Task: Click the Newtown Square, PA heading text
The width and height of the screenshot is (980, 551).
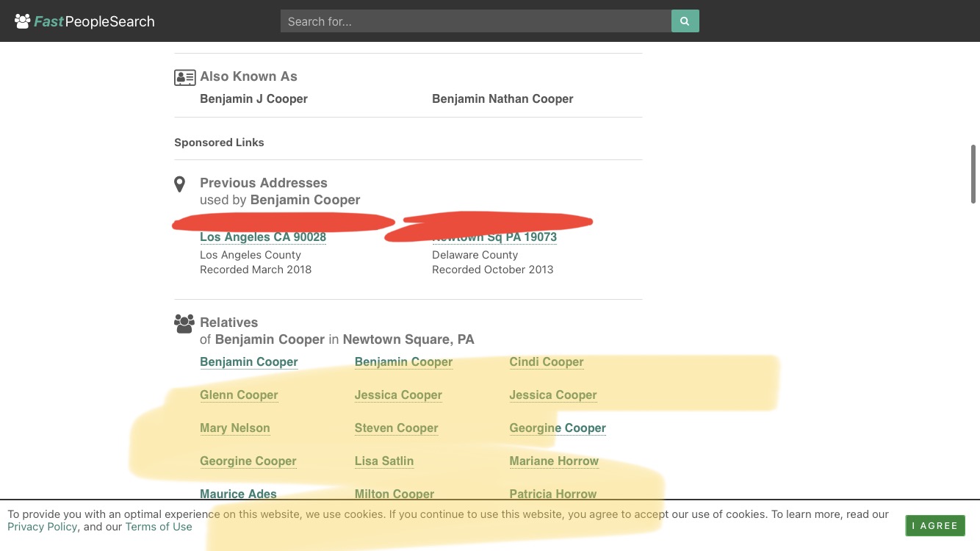Action: (x=408, y=339)
